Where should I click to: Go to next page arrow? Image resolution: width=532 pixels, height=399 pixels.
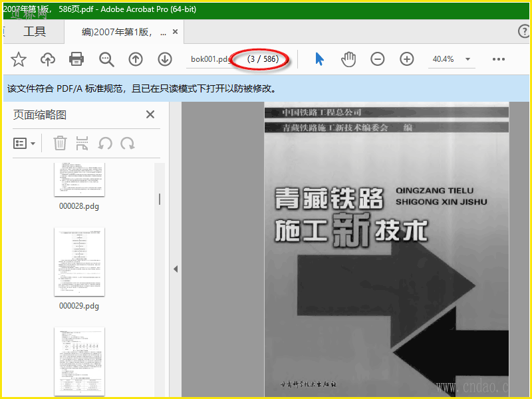pos(165,59)
